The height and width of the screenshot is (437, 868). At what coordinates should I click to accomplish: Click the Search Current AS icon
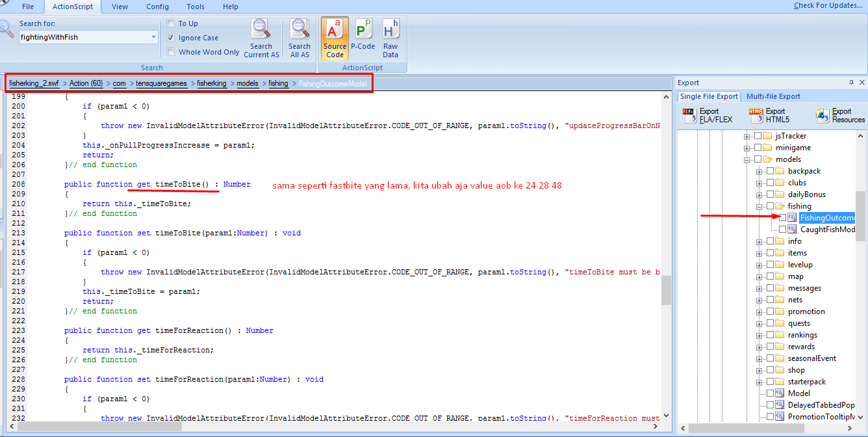261,29
